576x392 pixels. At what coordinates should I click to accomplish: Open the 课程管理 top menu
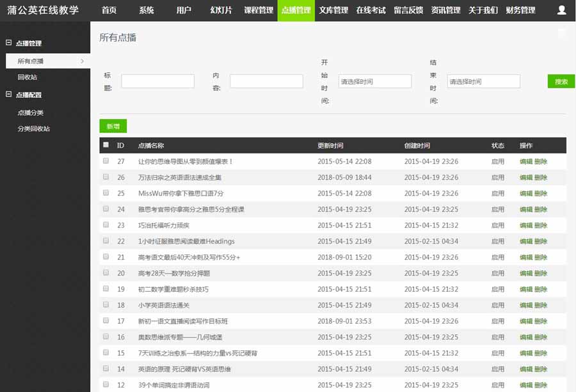(x=259, y=10)
